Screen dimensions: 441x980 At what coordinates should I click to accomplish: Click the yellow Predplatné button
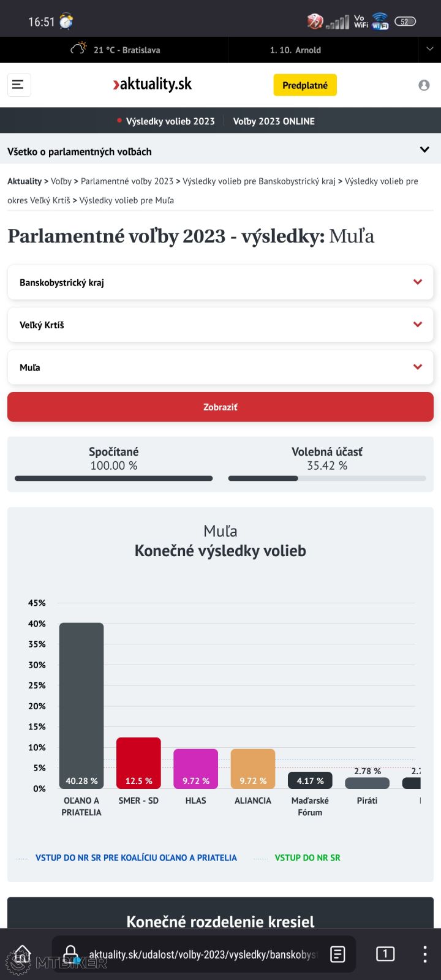tap(305, 85)
